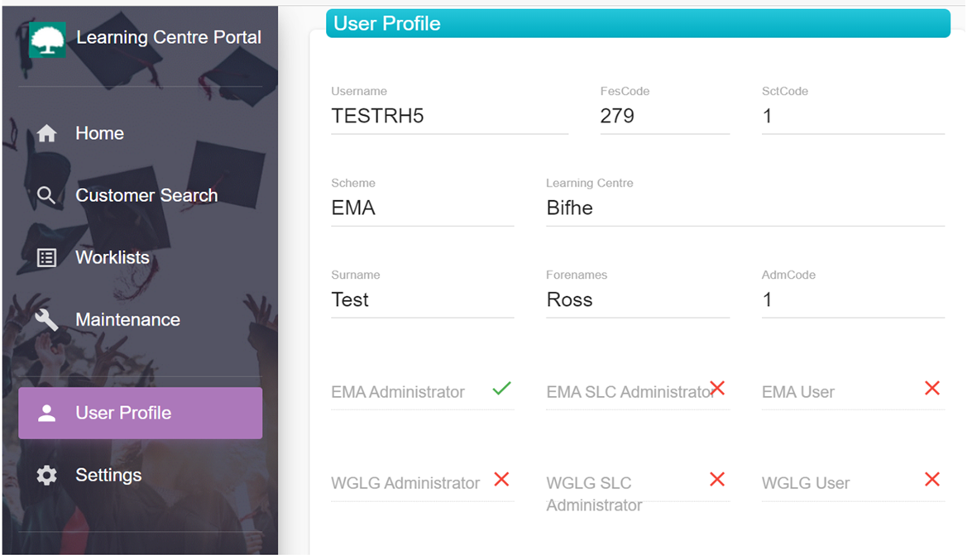Click the Forenames field showing Ross
The width and height of the screenshot is (972, 560).
[637, 299]
